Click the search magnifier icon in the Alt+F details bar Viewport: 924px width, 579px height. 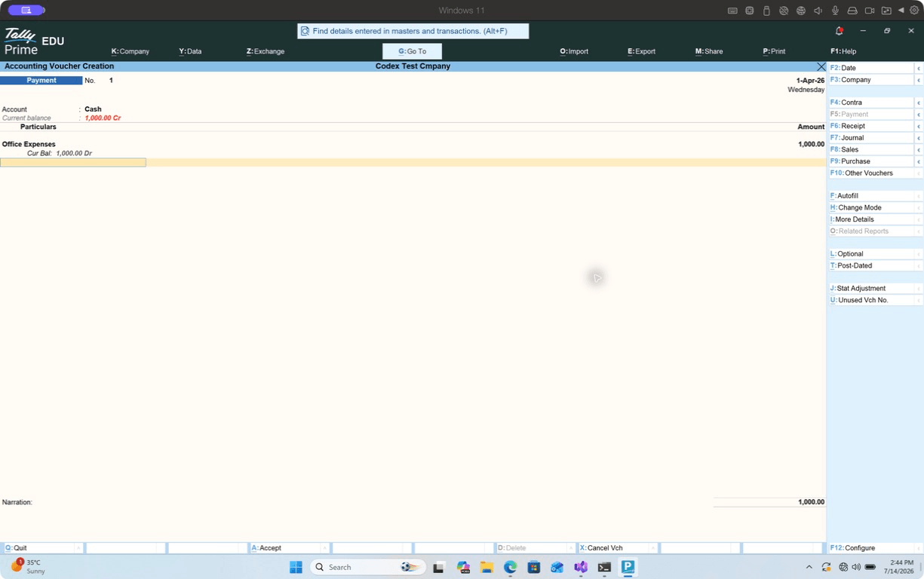pos(305,31)
